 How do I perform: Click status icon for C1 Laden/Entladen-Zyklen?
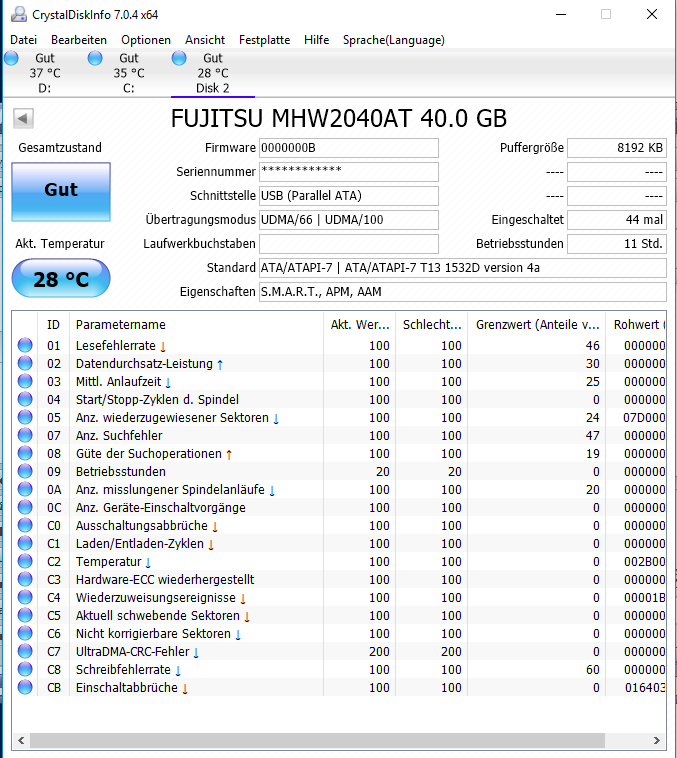(25, 543)
